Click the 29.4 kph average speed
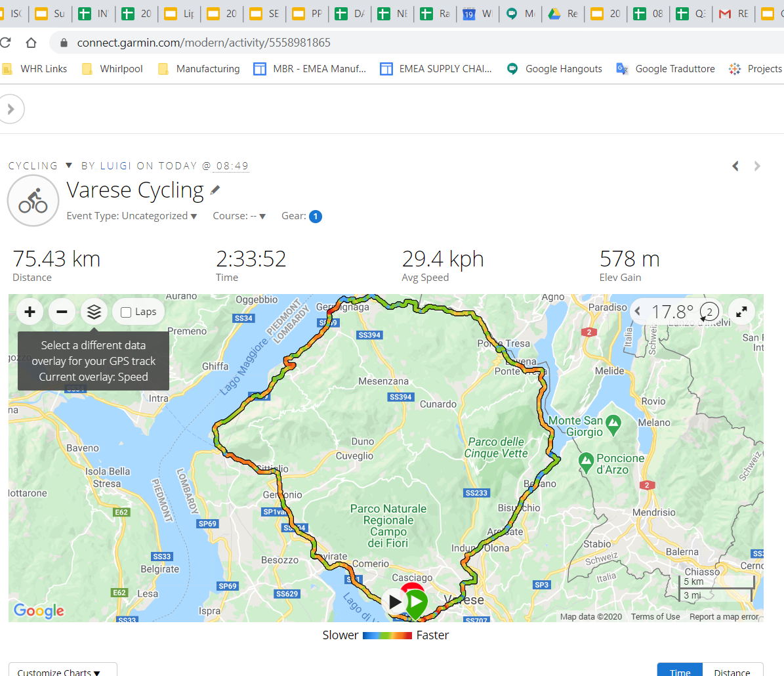This screenshot has height=676, width=784. point(443,259)
